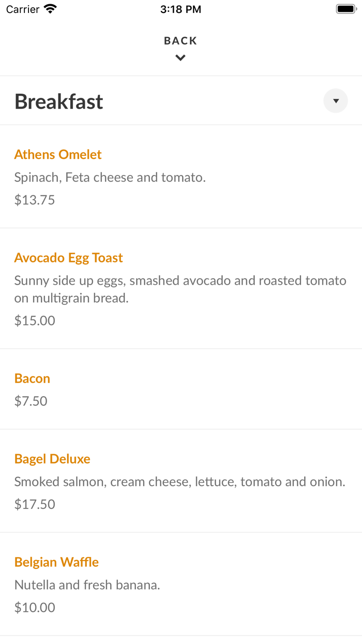
Task: Tap the Sunny side up eggs description
Action: point(180,289)
